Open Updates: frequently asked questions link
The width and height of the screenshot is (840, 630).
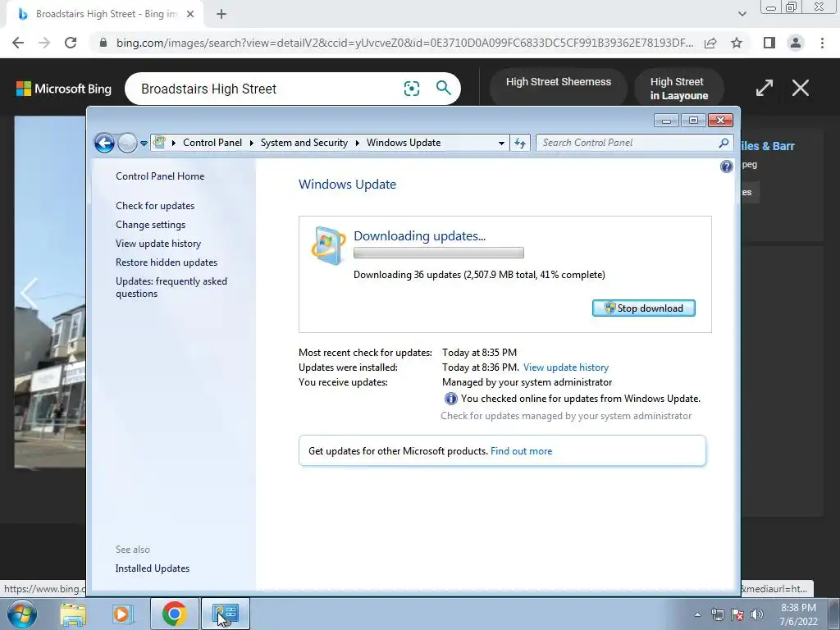[x=171, y=287]
